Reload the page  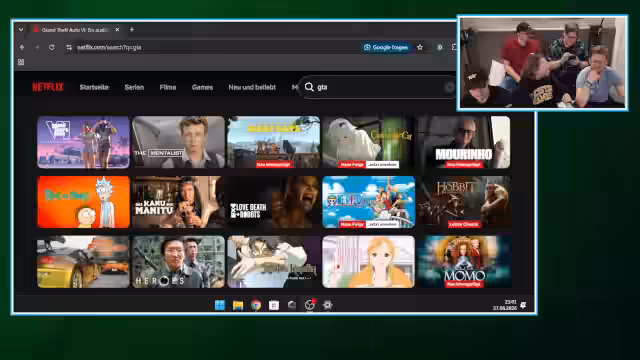point(51,47)
